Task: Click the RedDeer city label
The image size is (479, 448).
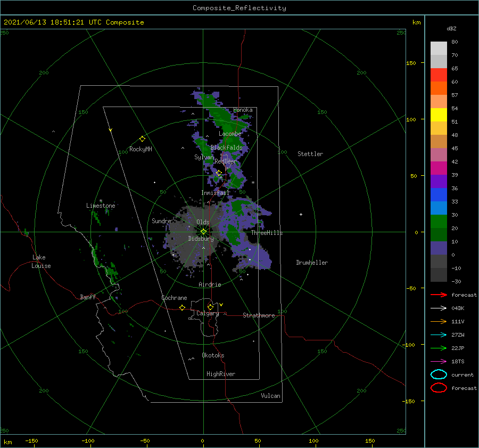Action: pyautogui.click(x=226, y=161)
